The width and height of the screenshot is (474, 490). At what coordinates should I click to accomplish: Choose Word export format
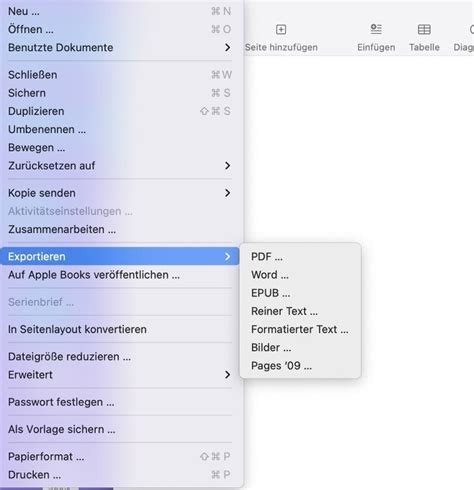pos(300,275)
